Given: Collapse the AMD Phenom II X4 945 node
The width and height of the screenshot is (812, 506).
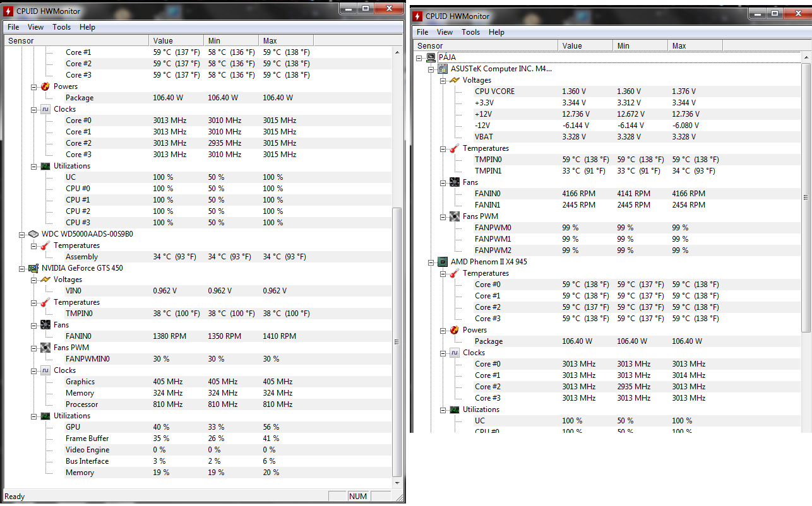Looking at the screenshot, I should point(432,262).
